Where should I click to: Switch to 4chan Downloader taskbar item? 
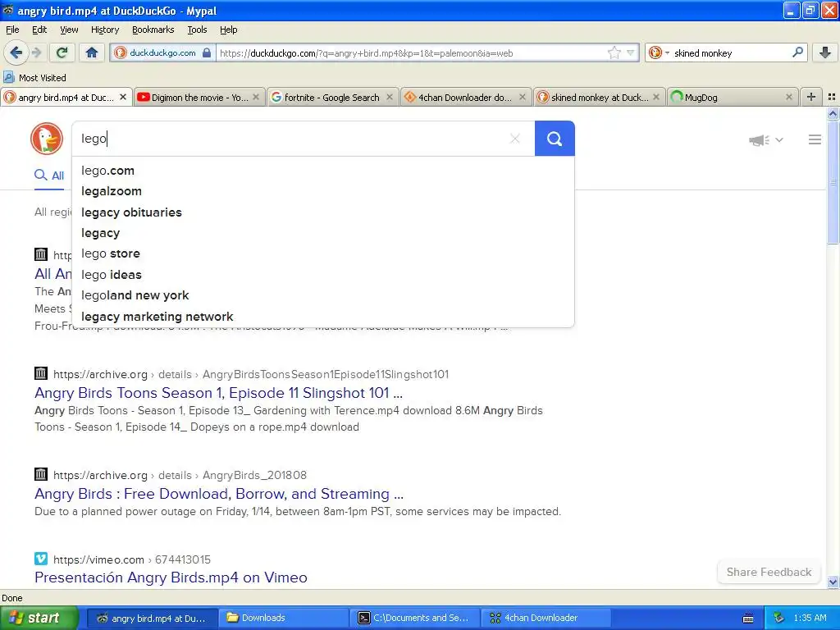click(x=546, y=618)
